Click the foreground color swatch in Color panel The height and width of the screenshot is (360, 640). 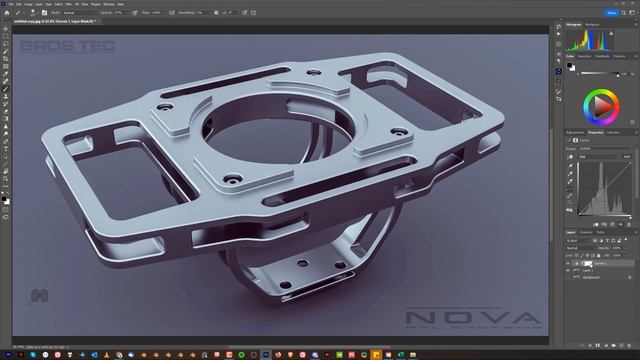pyautogui.click(x=569, y=65)
